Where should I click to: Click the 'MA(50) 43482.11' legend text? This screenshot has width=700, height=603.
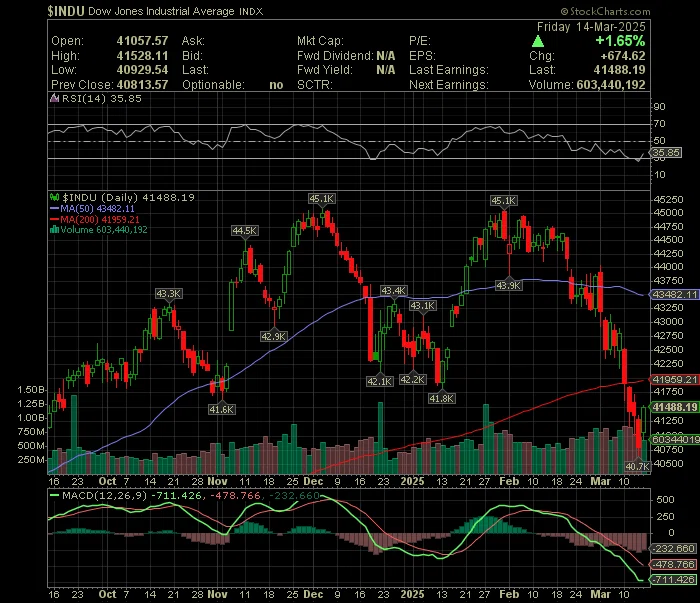click(x=98, y=208)
